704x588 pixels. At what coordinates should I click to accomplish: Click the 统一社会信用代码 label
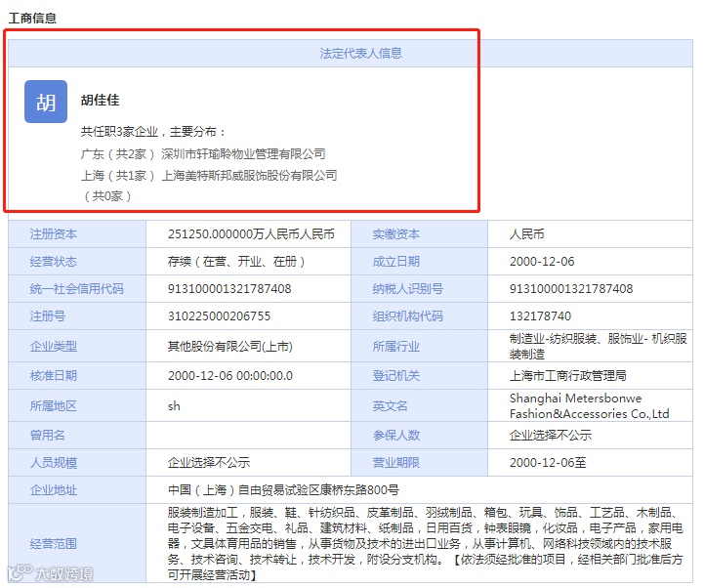click(x=77, y=289)
